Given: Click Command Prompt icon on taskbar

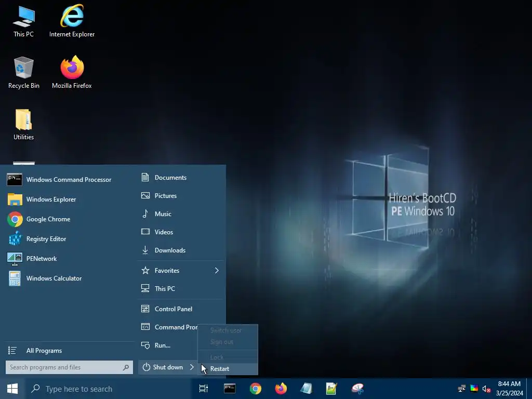Looking at the screenshot, I should coord(230,389).
